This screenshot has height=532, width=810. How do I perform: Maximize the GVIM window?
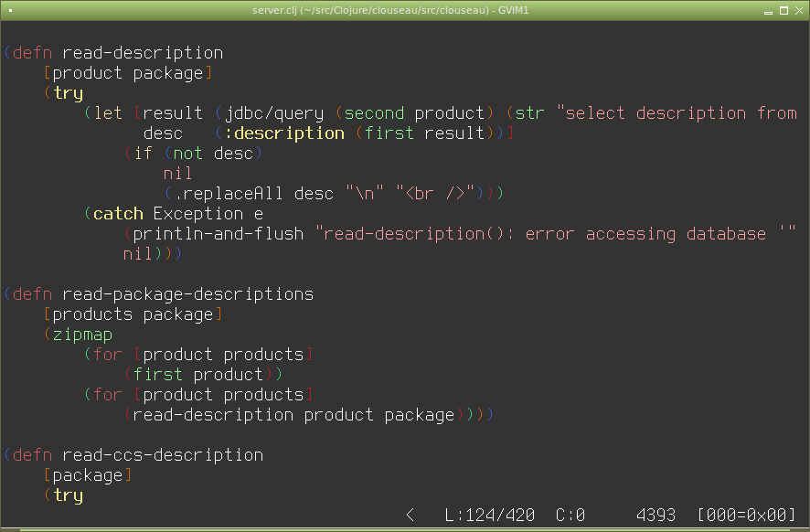point(783,11)
